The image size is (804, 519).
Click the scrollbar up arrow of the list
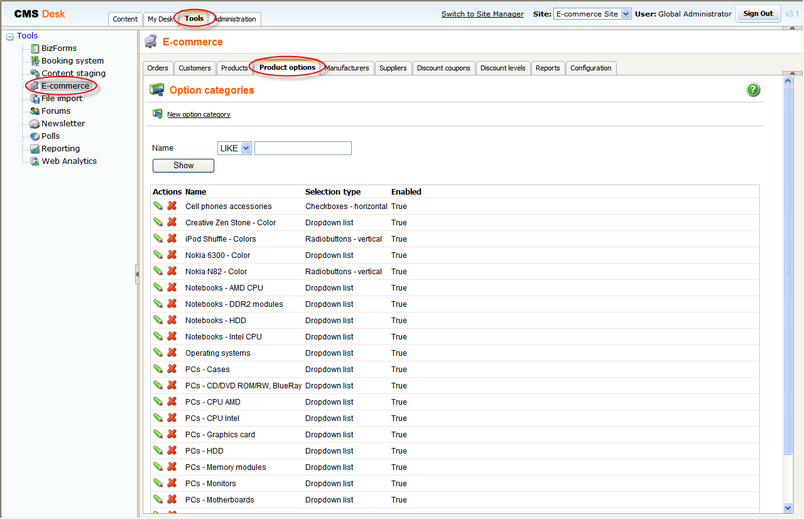(788, 81)
